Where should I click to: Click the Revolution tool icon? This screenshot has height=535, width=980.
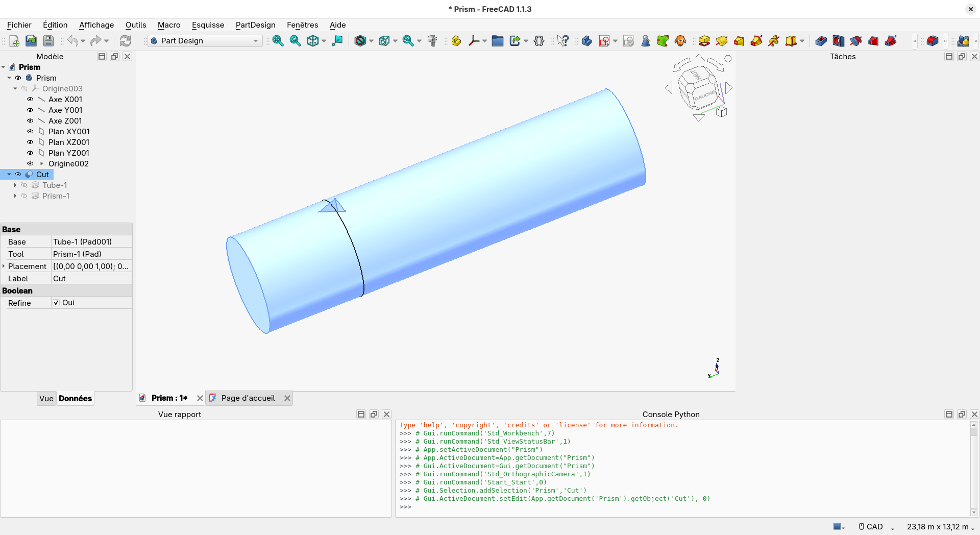point(722,41)
